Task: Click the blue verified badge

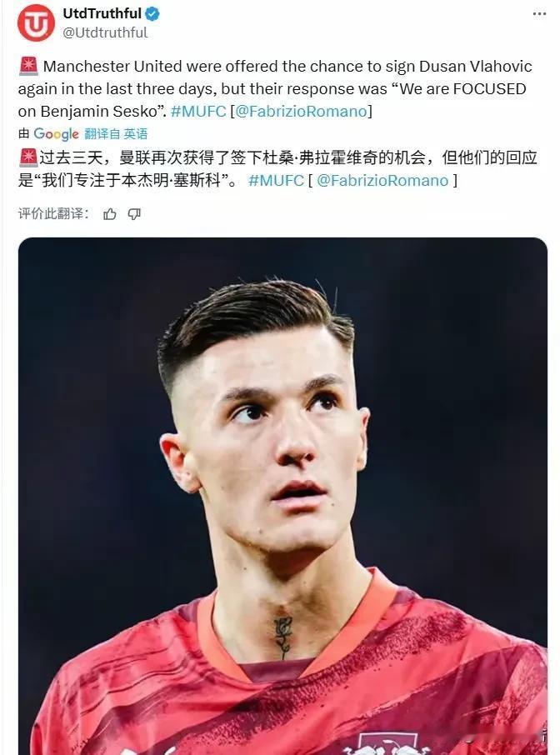Action: 152,14
